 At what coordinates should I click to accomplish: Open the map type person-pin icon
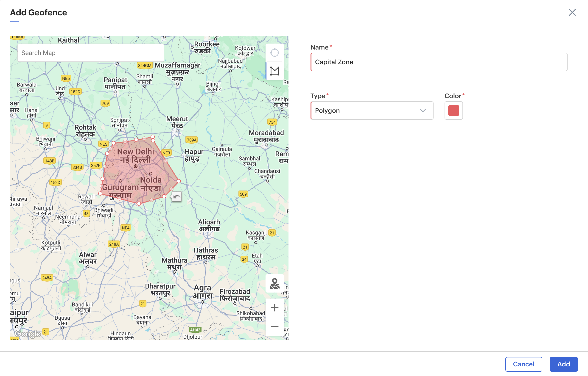pos(274,283)
